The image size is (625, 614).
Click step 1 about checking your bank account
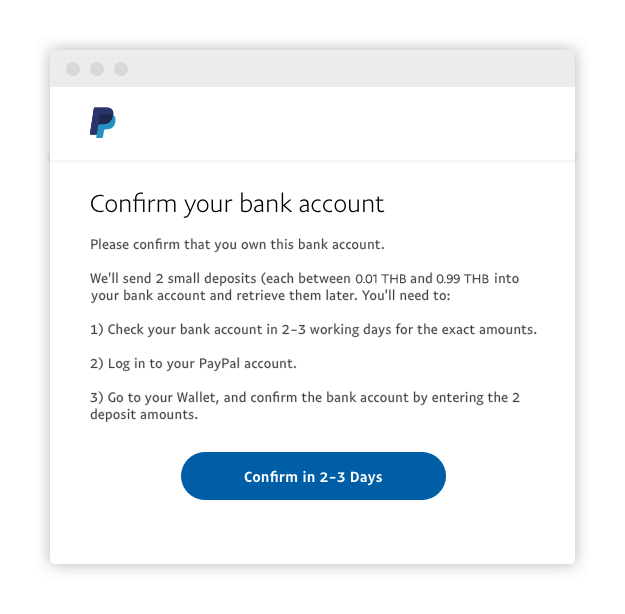(313, 329)
